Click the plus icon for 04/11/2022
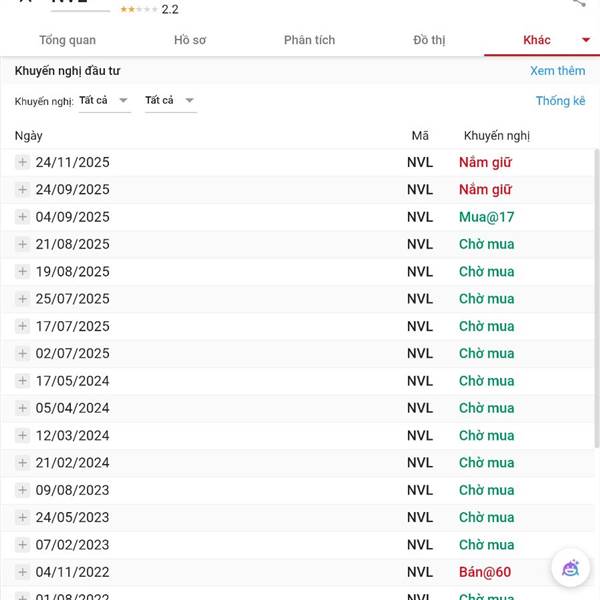Screen dimensions: 600x600 (x=23, y=572)
